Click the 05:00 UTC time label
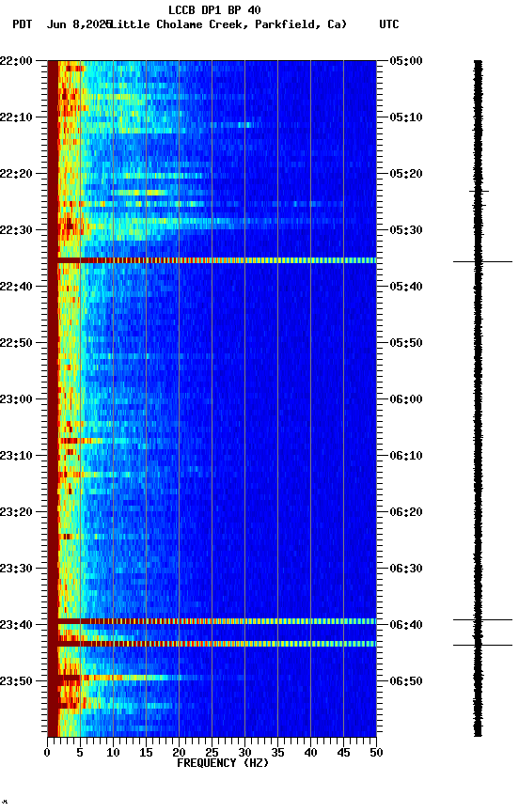The image size is (519, 812). pyautogui.click(x=406, y=61)
